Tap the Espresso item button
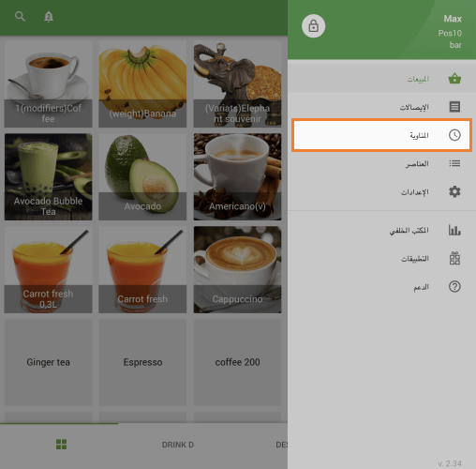 point(142,362)
